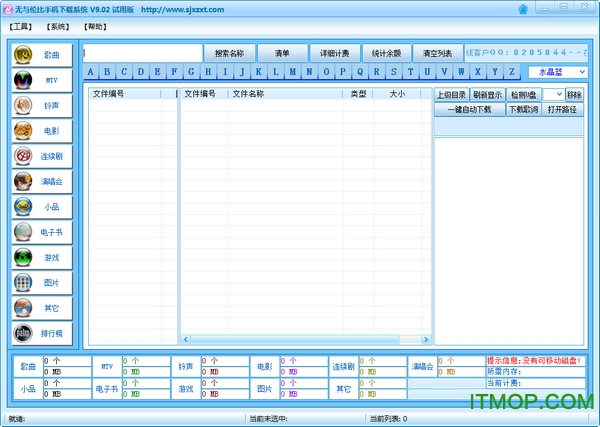Open the 游戏 (Games) category
Viewport: 600px width, 427px height.
(40, 257)
